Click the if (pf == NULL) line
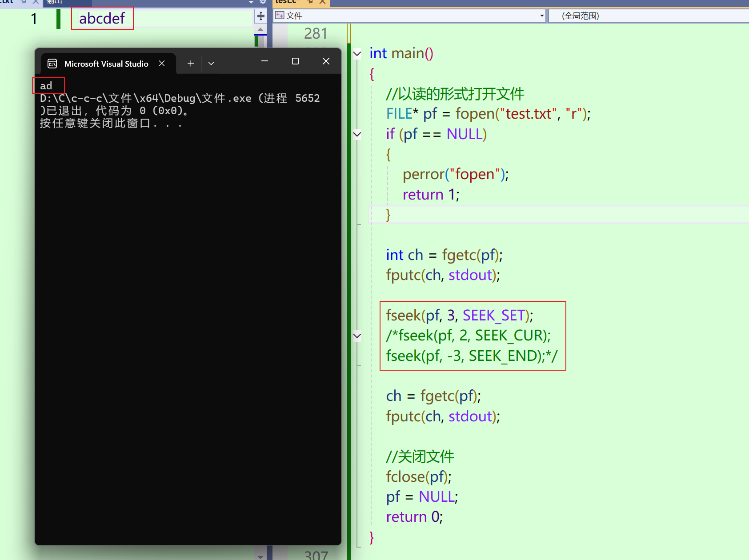 [x=437, y=134]
